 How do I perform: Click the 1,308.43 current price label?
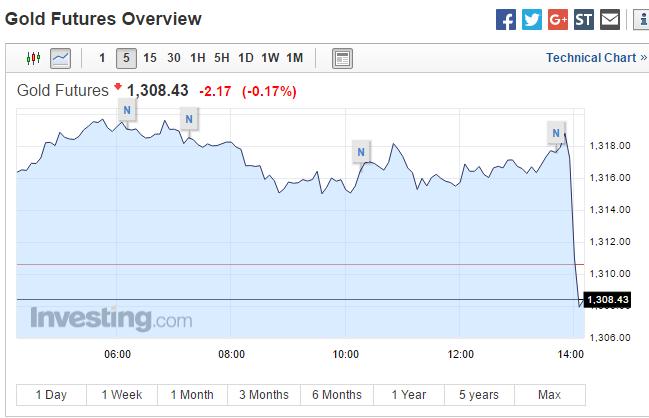607,300
